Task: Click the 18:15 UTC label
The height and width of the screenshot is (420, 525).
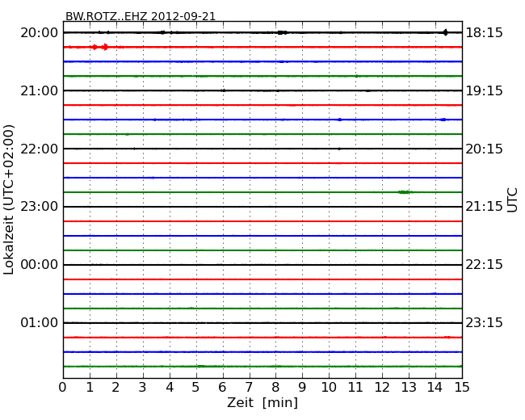Action: pyautogui.click(x=484, y=33)
